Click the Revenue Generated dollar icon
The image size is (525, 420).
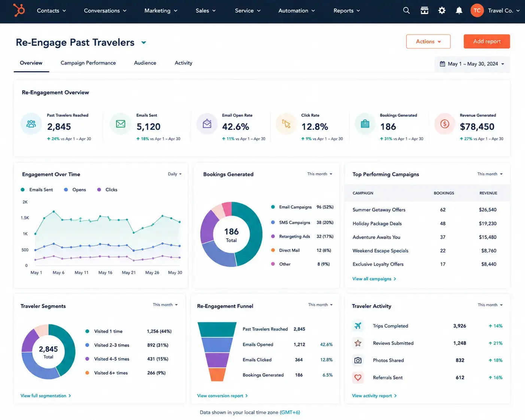click(444, 124)
